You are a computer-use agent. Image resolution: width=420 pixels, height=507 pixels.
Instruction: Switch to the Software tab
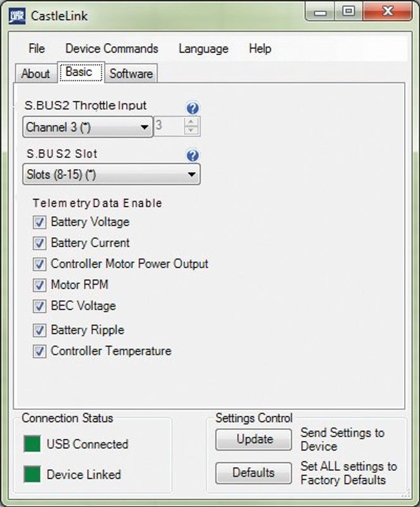pos(131,74)
